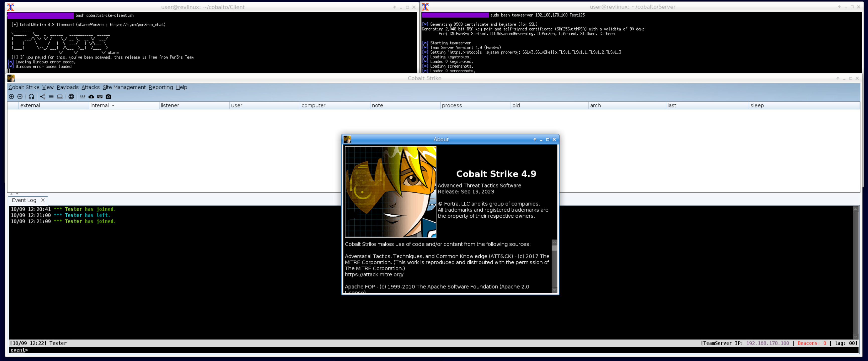Open the Cobalt Strike menu

click(x=24, y=87)
